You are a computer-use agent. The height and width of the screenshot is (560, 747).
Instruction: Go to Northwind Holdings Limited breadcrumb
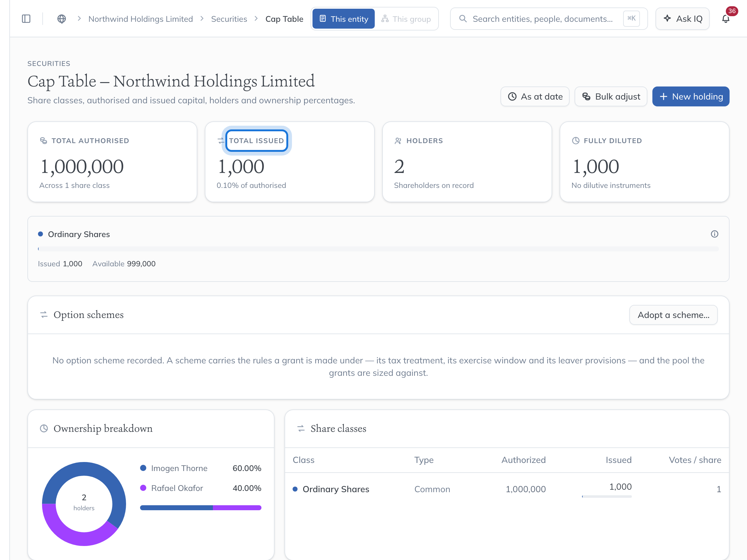point(140,19)
